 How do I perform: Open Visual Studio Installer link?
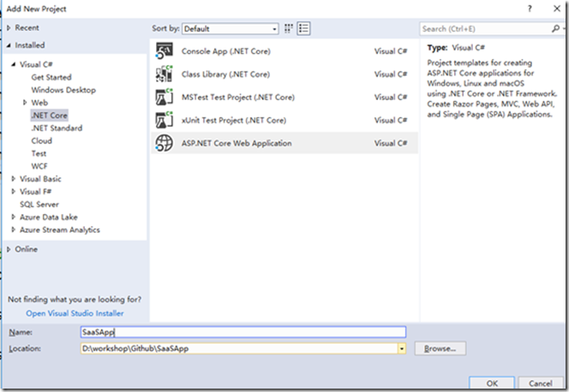(75, 313)
